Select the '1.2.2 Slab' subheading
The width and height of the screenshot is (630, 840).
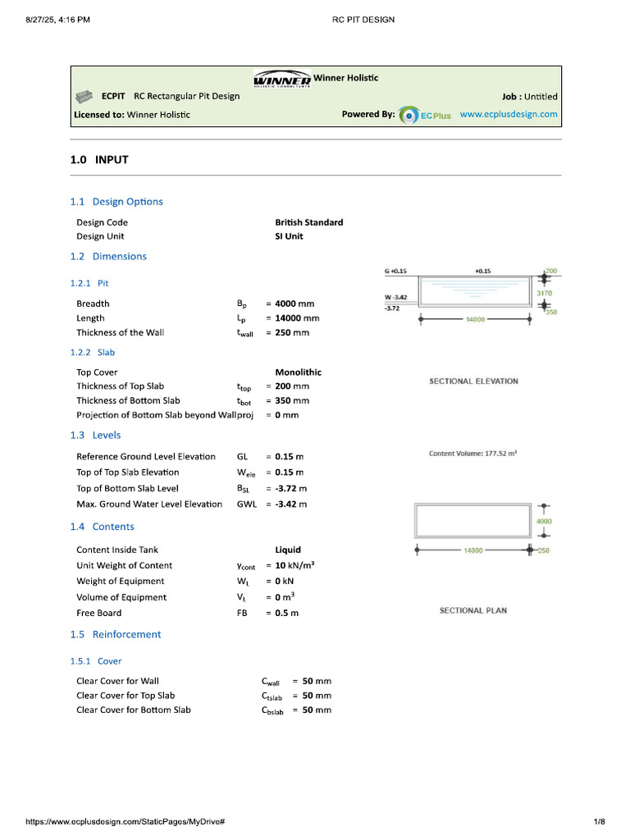tap(93, 352)
